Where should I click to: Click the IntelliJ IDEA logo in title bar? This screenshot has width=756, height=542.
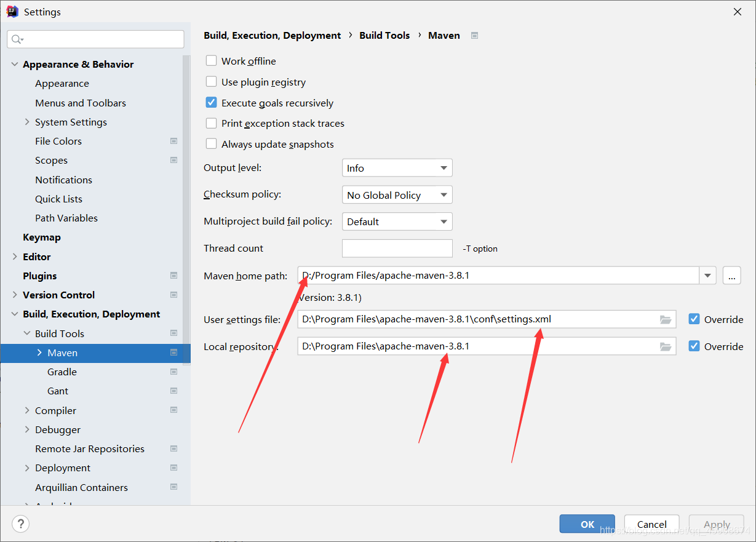click(x=12, y=12)
